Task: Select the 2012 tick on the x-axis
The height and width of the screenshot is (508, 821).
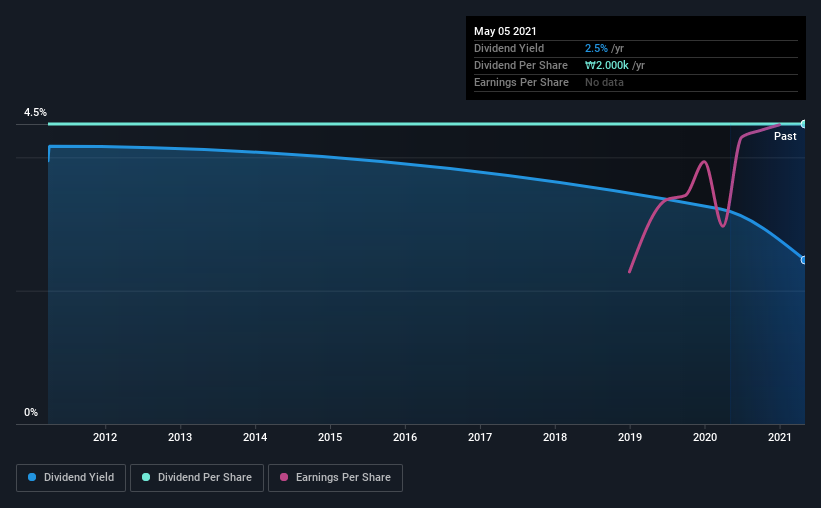Action: (x=105, y=437)
